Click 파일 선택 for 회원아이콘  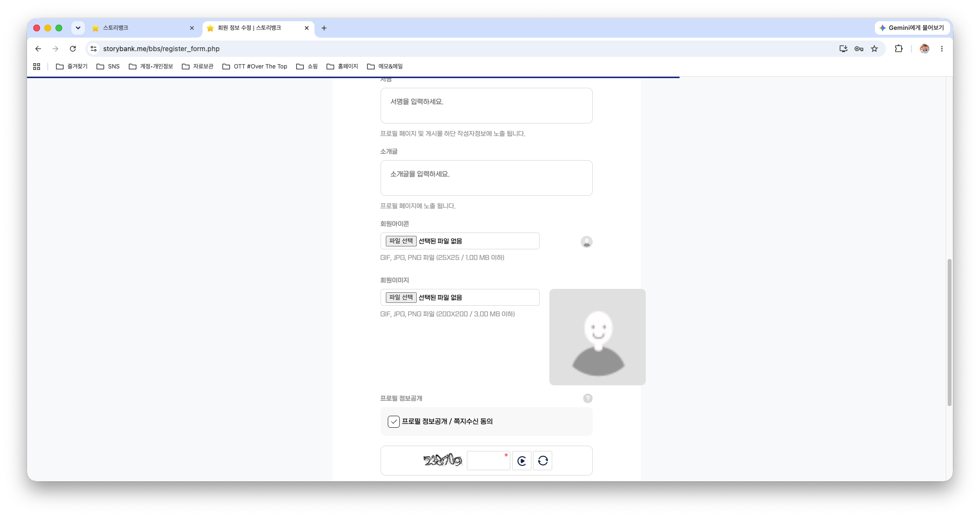pos(401,241)
